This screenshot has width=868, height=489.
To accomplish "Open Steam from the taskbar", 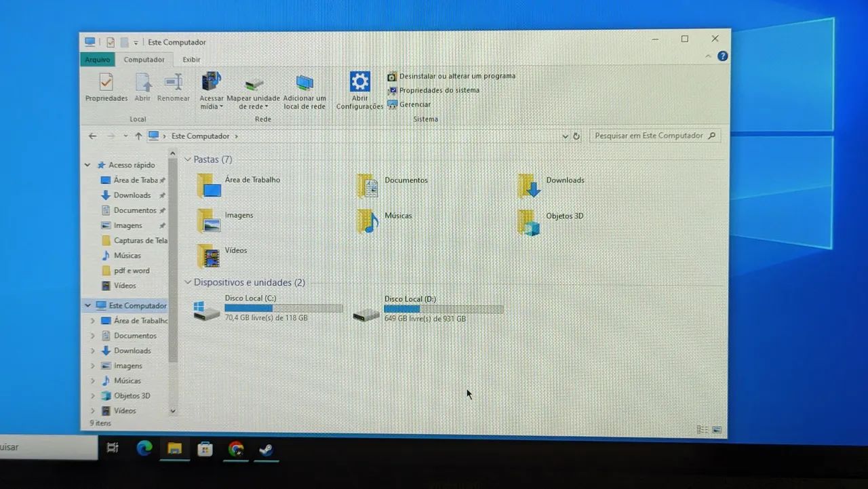I will click(x=267, y=449).
